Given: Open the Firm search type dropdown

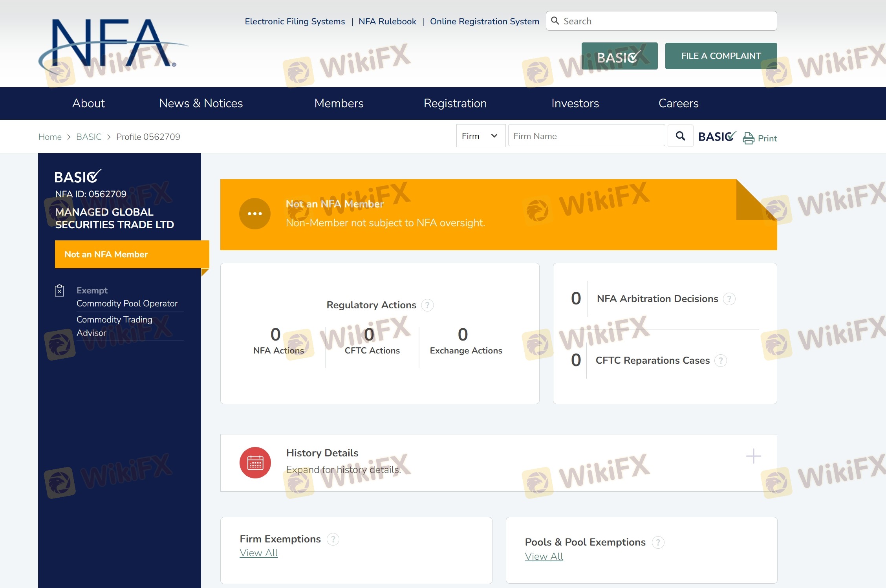Looking at the screenshot, I should pyautogui.click(x=480, y=136).
